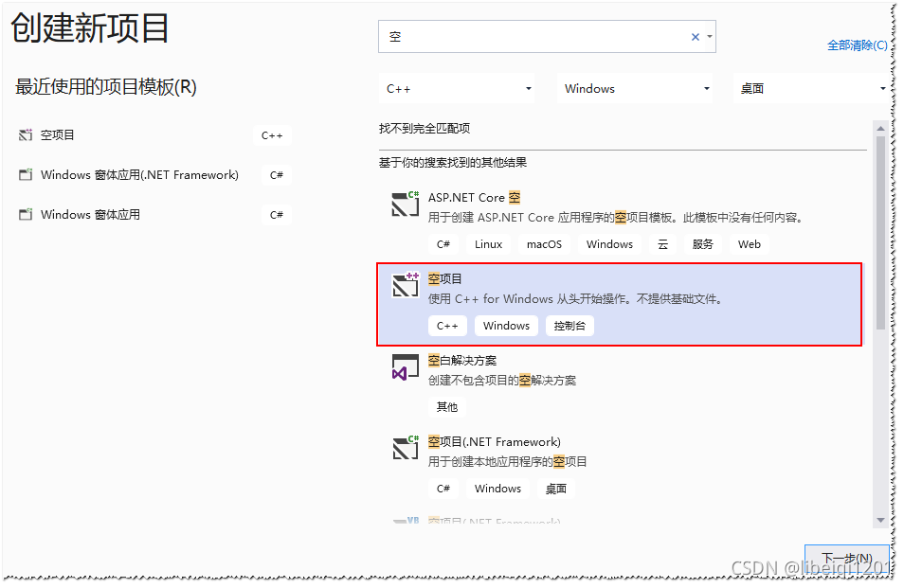
Task: Click the Windows tag under ASP.NET Core
Action: tap(609, 244)
